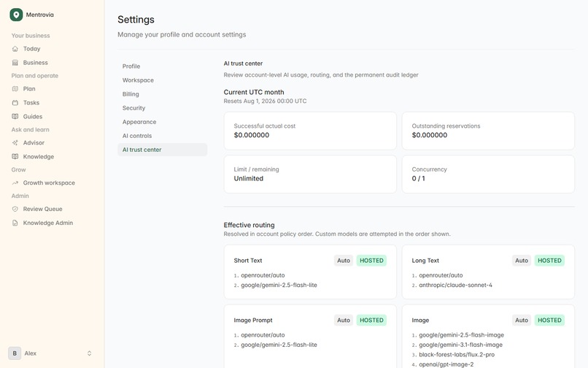Click the Settings page heading
This screenshot has height=368, width=588.
pyautogui.click(x=136, y=20)
